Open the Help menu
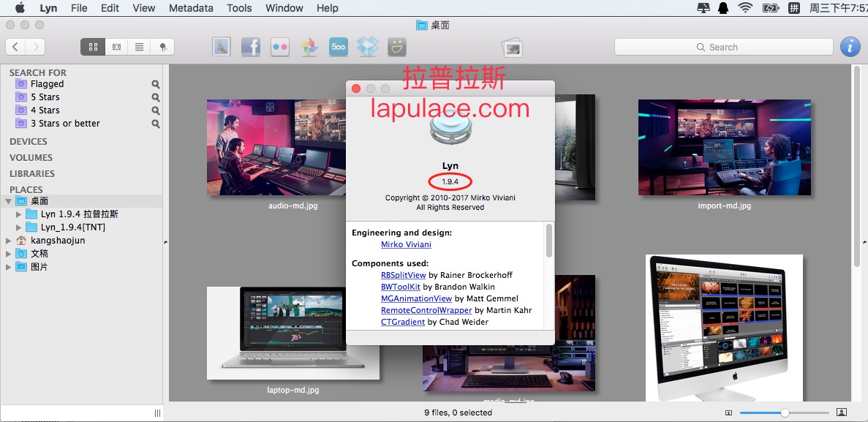 tap(327, 8)
